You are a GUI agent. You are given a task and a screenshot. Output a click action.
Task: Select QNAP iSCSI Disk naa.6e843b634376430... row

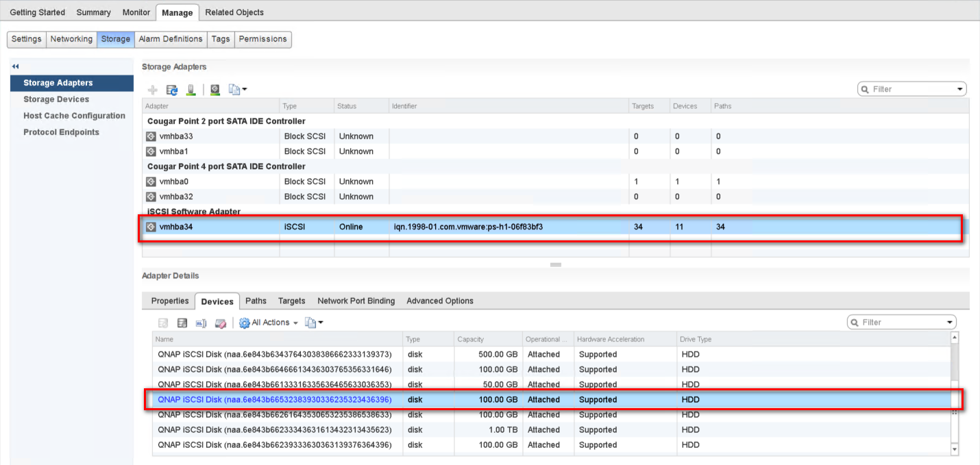coord(552,354)
